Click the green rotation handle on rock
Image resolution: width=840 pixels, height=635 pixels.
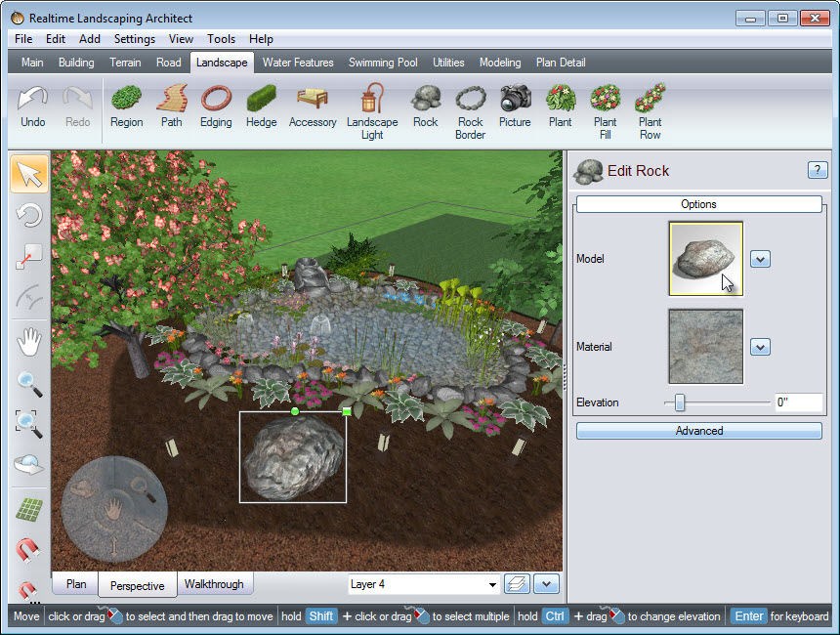295,411
